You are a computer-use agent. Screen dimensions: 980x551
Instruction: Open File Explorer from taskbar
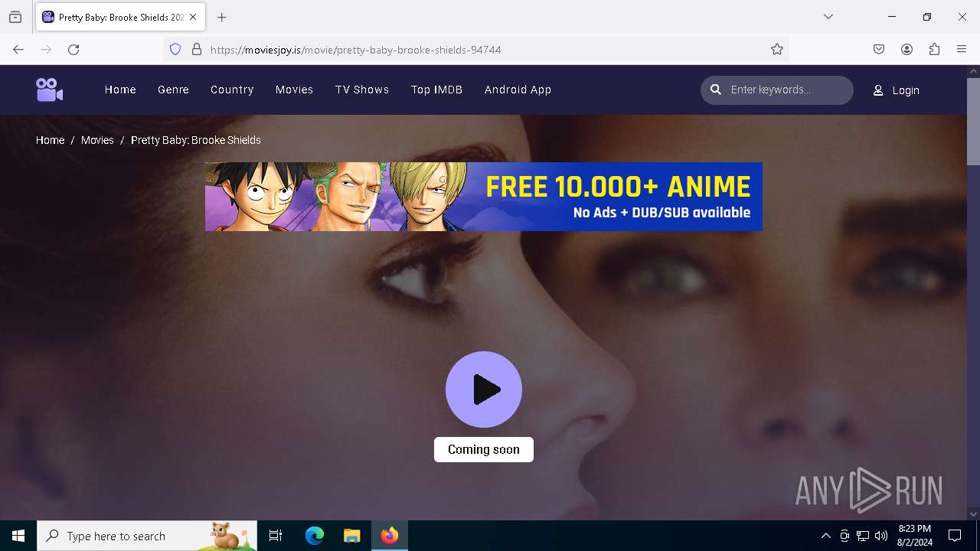pyautogui.click(x=351, y=536)
